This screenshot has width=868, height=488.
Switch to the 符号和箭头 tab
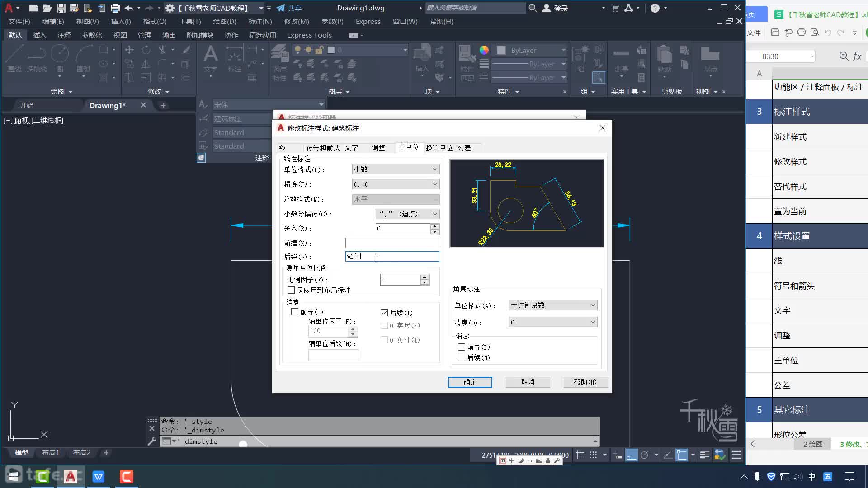[323, 148]
